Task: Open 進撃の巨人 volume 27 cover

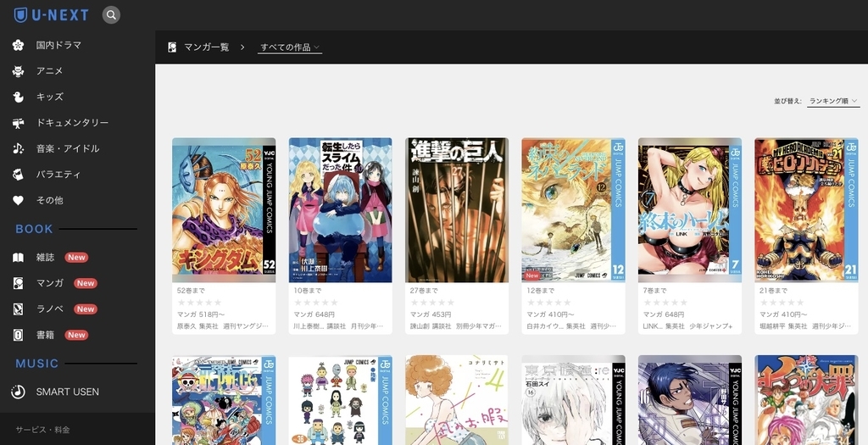Action: click(457, 210)
